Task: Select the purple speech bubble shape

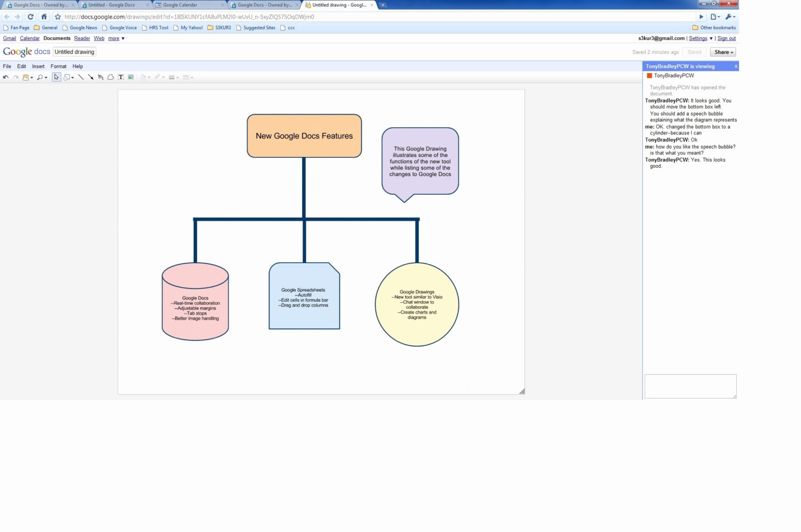Action: (x=420, y=165)
